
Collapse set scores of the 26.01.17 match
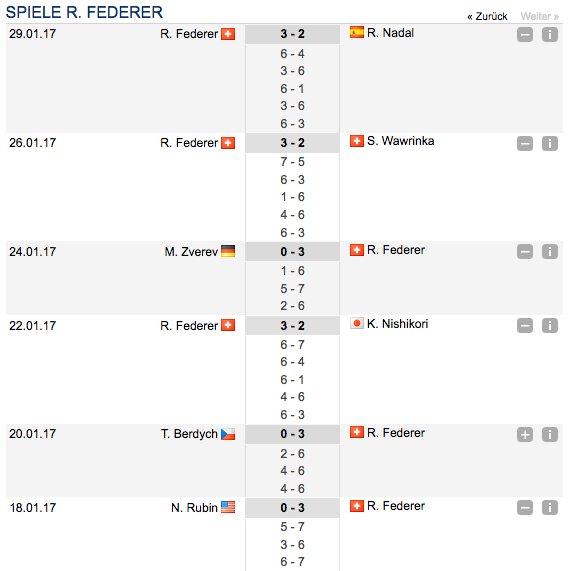coord(525,143)
